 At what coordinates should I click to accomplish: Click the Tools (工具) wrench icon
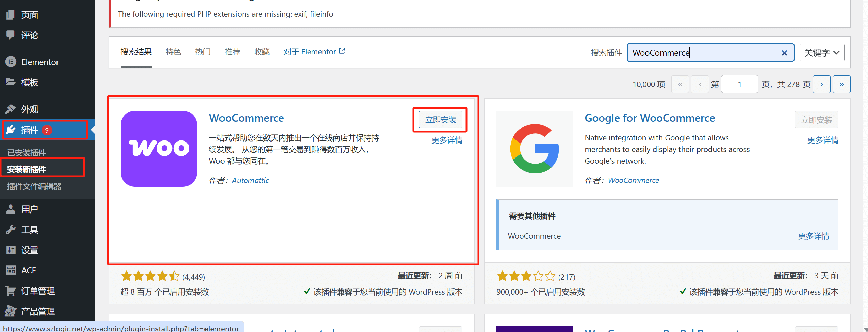tap(11, 230)
